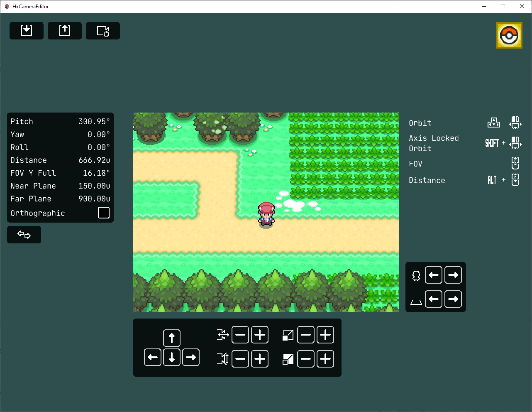
Task: Enable the Orthographic checkbox
Action: 104,213
